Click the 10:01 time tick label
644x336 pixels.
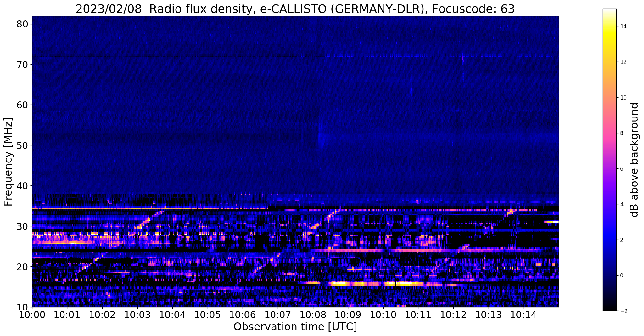(67, 315)
